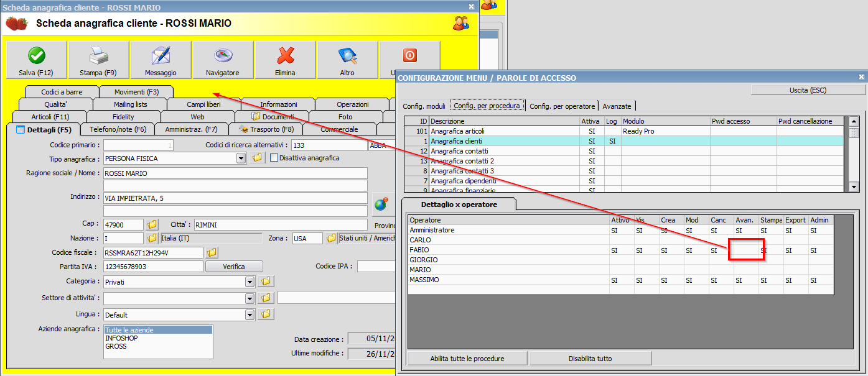Switch to the Avanzate tab

pyautogui.click(x=617, y=106)
